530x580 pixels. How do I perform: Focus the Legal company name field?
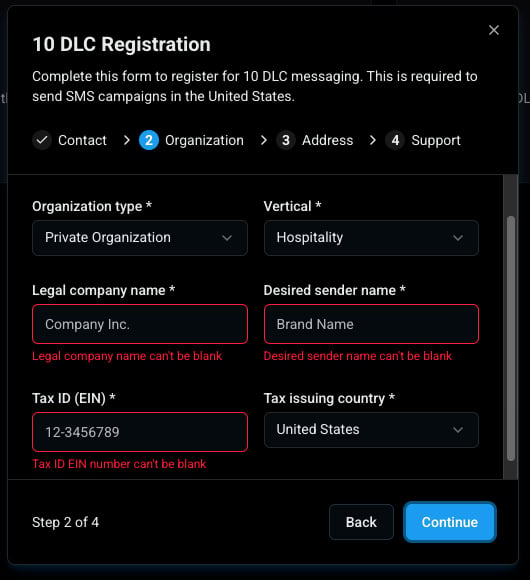[140, 324]
